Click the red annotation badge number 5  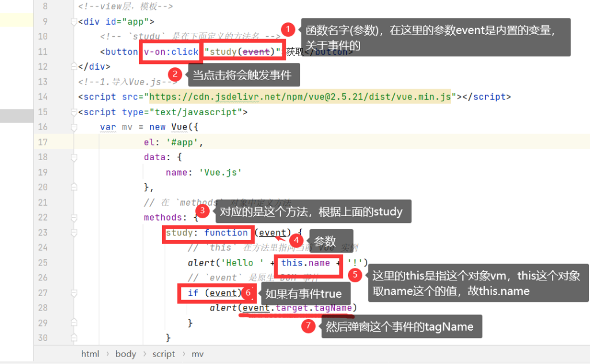[x=355, y=275]
